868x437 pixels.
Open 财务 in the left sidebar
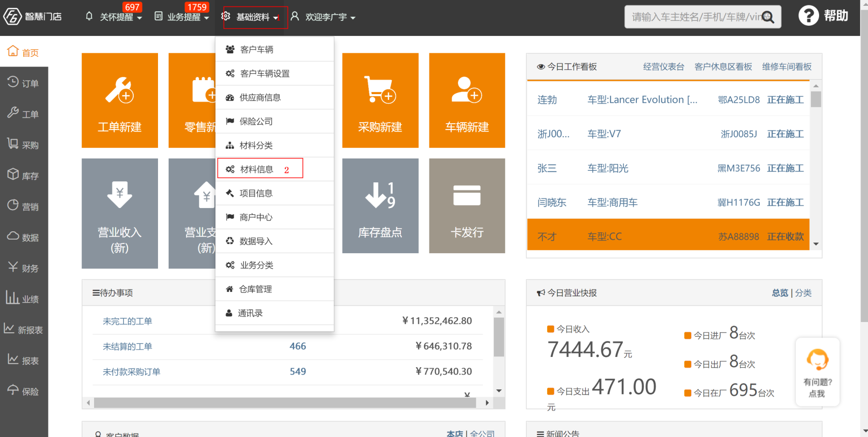[x=24, y=267]
